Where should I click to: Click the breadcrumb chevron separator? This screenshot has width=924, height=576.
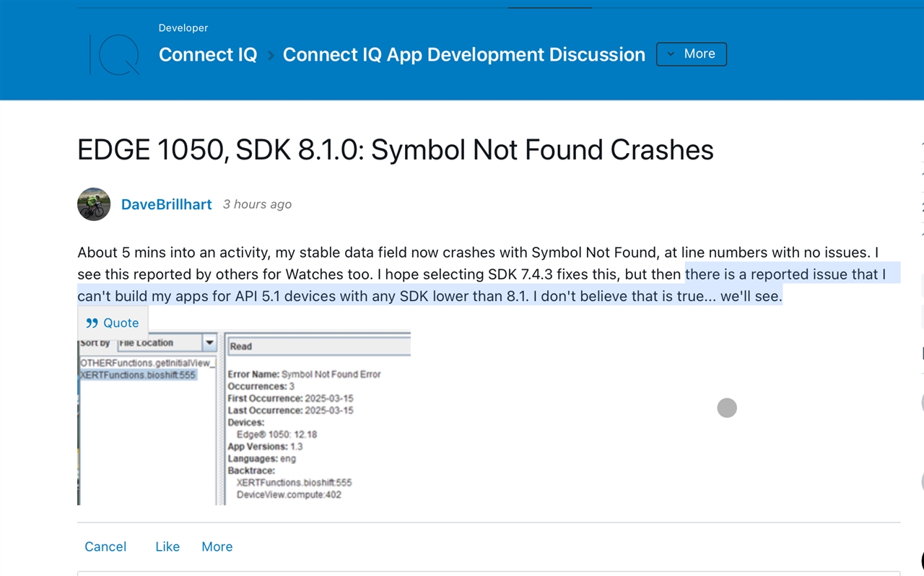(x=271, y=56)
